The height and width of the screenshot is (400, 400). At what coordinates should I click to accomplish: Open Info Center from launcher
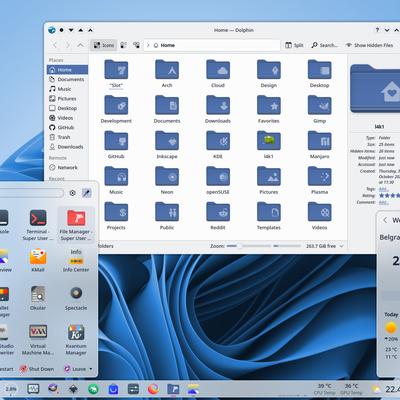[x=76, y=260]
